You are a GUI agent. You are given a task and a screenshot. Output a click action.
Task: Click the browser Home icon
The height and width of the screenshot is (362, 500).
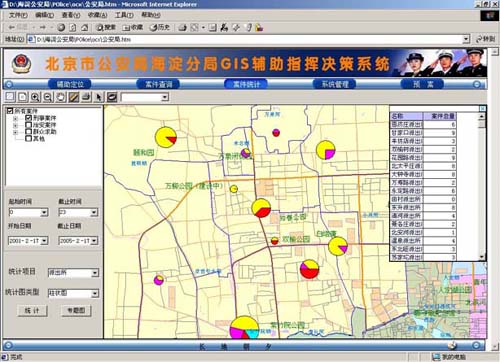point(85,28)
